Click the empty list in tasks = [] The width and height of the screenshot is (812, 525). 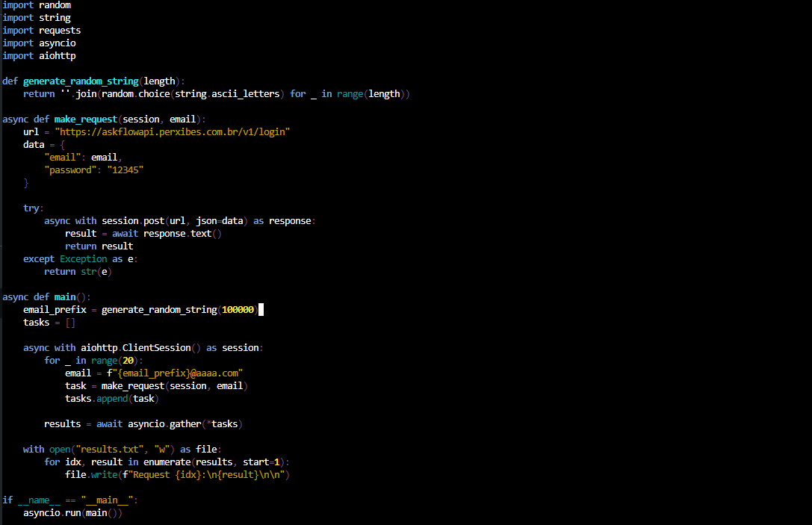(70, 322)
